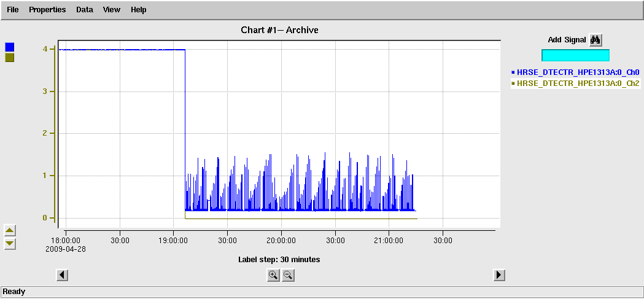This screenshot has height=299, width=644.
Task: Select signal HRSE_DTECTR_HPE1313A:0_Ch2 in legend
Action: [575, 83]
